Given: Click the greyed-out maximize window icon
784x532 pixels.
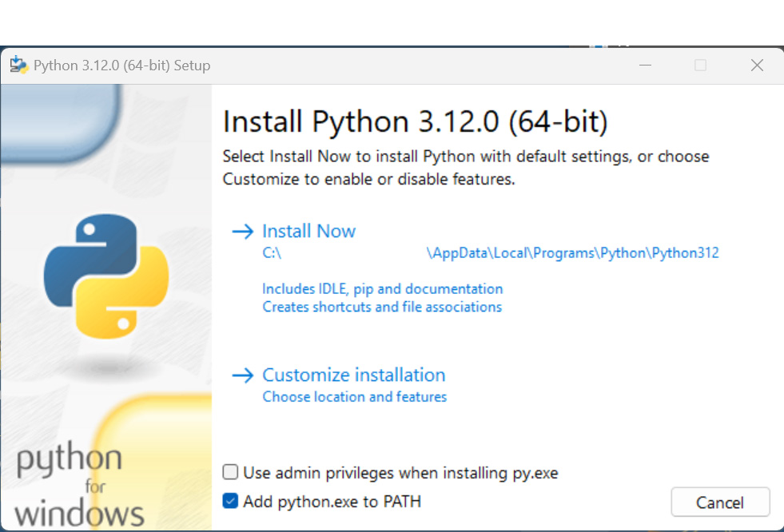Looking at the screenshot, I should (x=701, y=65).
